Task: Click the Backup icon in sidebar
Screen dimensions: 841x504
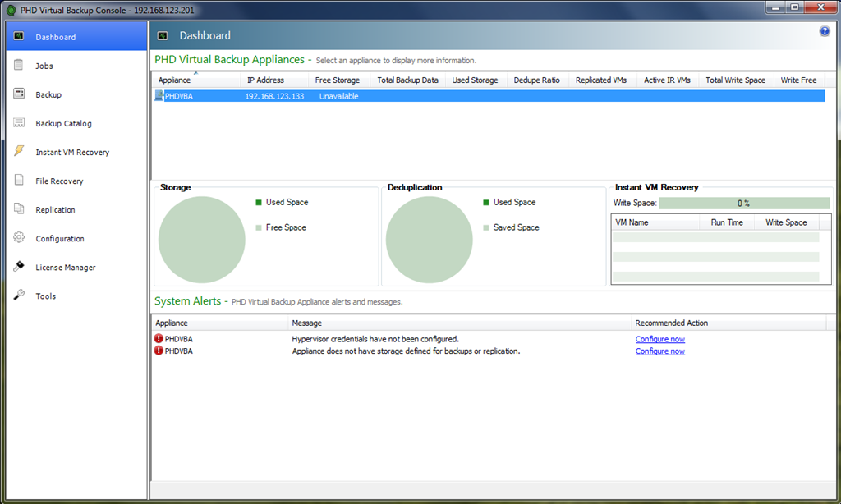Action: (19, 94)
